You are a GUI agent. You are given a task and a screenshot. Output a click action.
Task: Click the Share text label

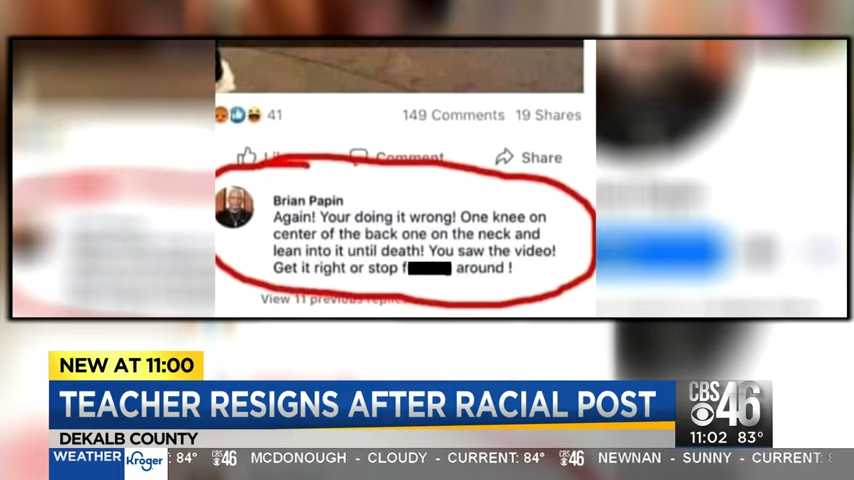tap(541, 157)
